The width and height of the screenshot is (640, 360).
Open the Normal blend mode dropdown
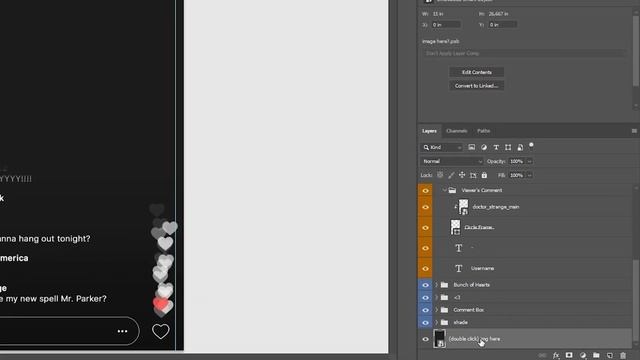(x=452, y=161)
